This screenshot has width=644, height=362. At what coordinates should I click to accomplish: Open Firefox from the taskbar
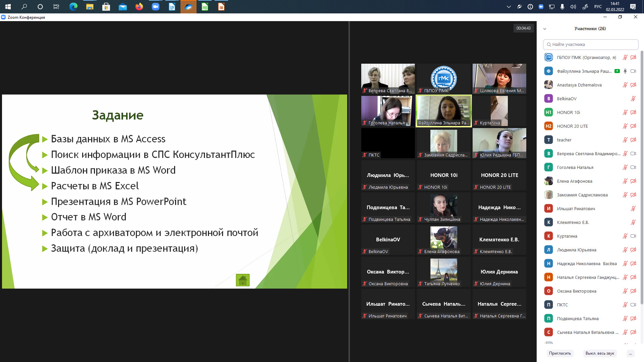(x=139, y=7)
